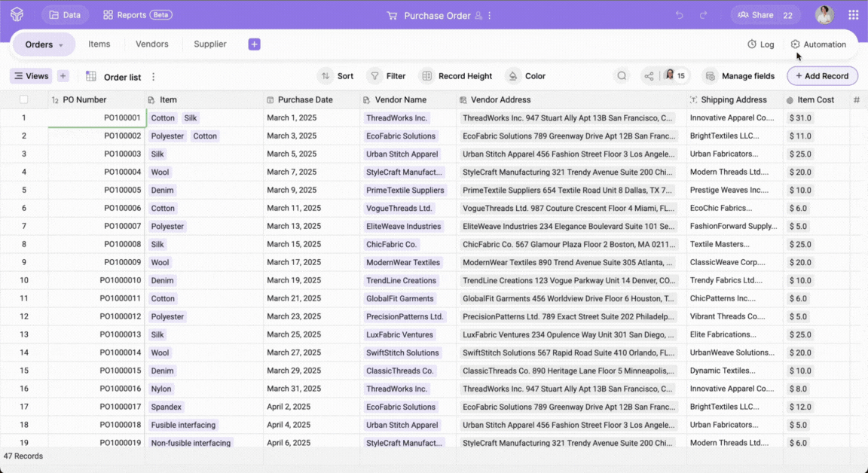Add a new column with the hash icon
Screen dimensions: 868x473
pyautogui.click(x=857, y=100)
